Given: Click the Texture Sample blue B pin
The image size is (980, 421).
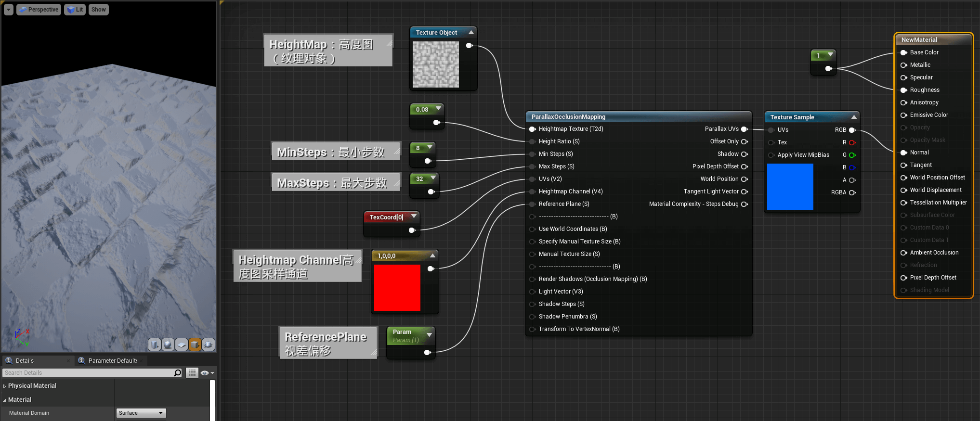Looking at the screenshot, I should pos(852,167).
